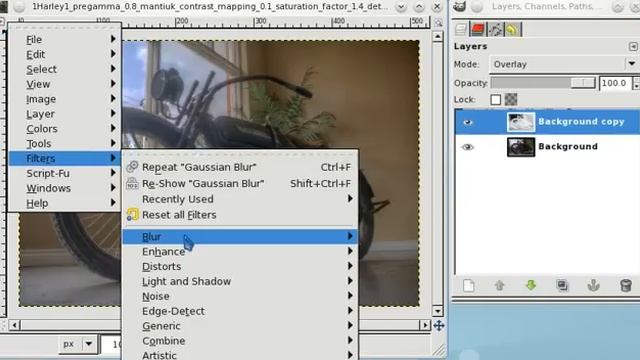Open the Undo History tab icon
The width and height of the screenshot is (640, 360).
click(x=512, y=29)
